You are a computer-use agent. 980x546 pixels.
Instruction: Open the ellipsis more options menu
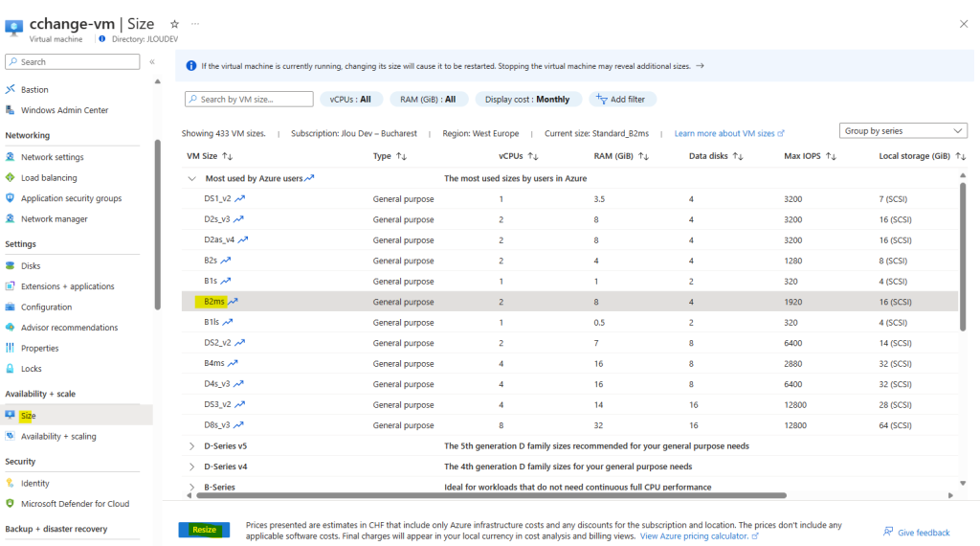click(195, 24)
